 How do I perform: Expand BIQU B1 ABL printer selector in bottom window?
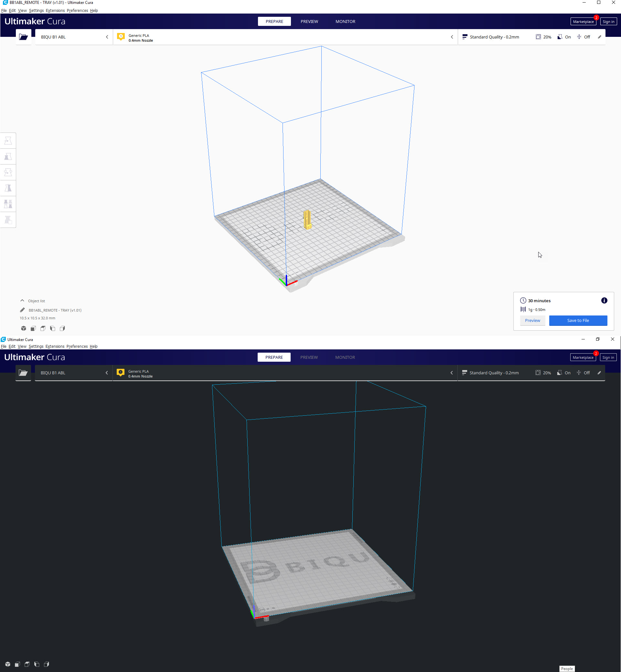point(74,373)
